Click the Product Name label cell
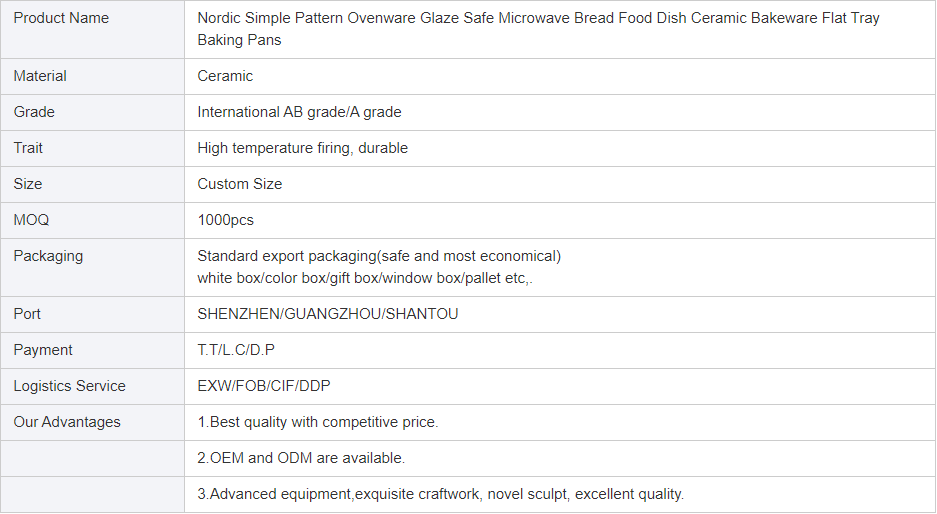937x514 pixels. (x=93, y=29)
